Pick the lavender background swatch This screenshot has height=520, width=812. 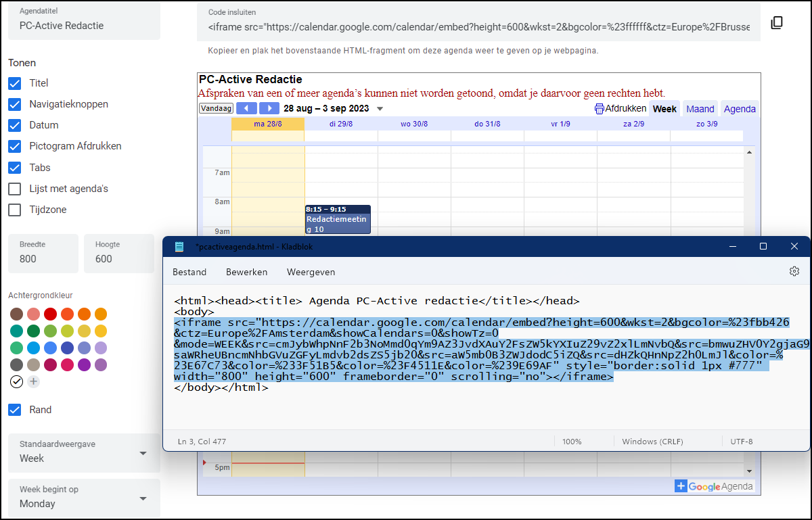click(101, 348)
